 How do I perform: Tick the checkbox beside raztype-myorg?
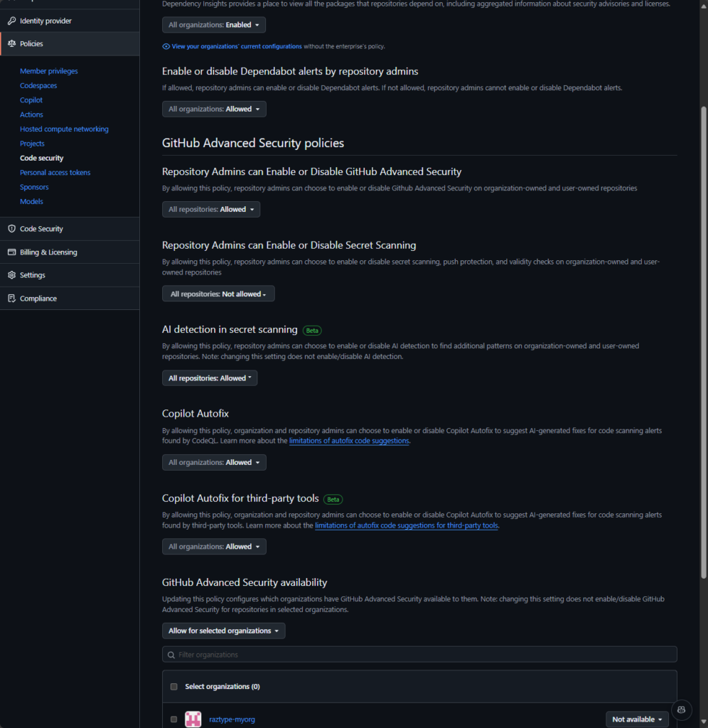[x=173, y=719]
